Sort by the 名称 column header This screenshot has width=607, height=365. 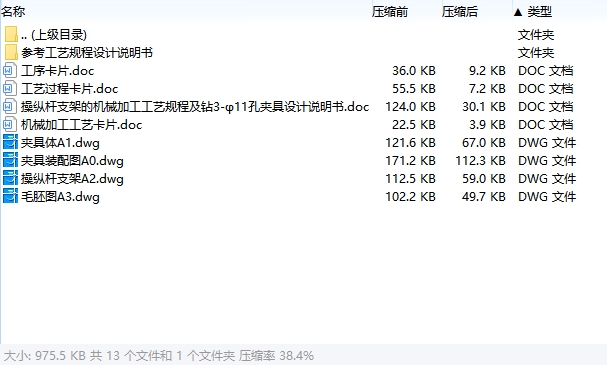pos(13,12)
